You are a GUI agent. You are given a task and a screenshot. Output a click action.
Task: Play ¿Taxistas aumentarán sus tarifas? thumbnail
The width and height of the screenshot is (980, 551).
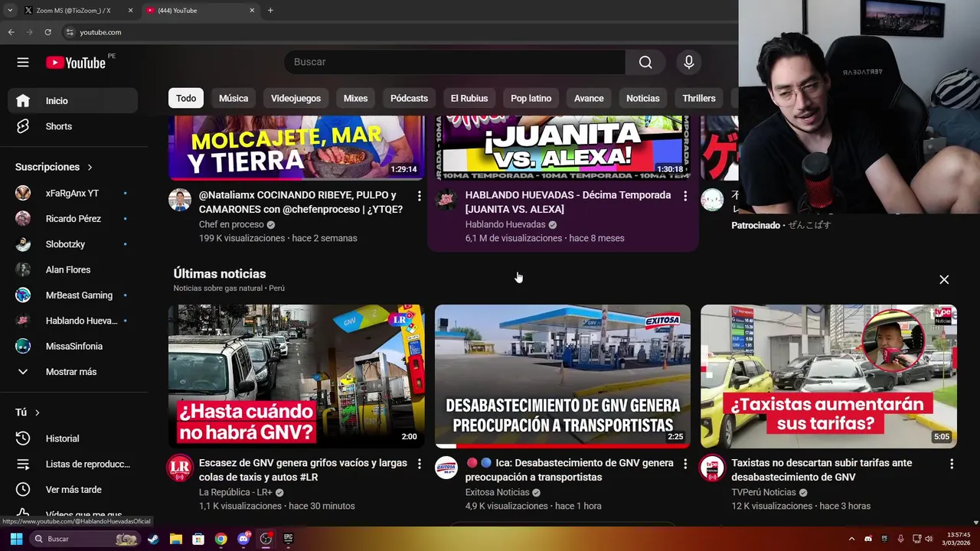[828, 377]
